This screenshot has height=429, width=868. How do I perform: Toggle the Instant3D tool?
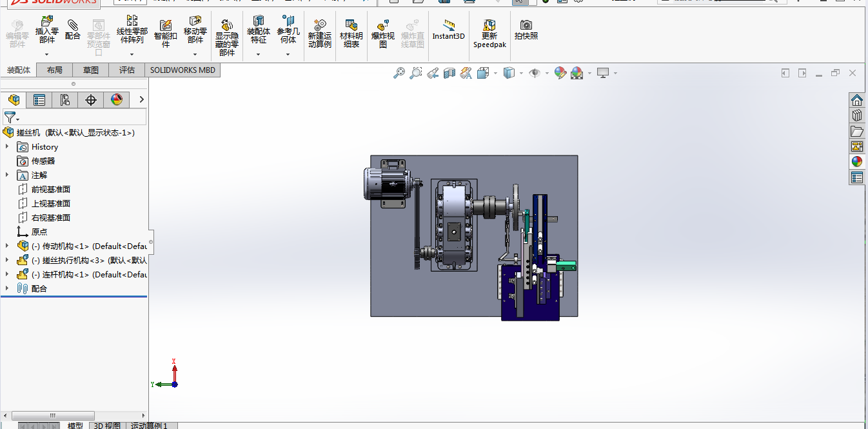tap(449, 30)
